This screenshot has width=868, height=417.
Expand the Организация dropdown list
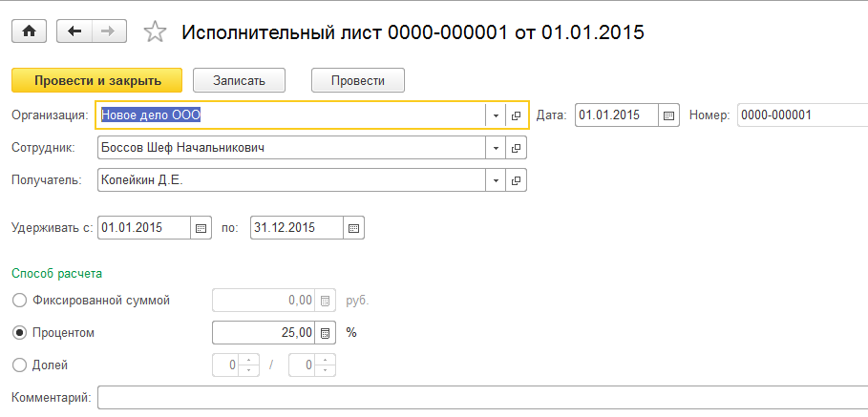coord(496,115)
